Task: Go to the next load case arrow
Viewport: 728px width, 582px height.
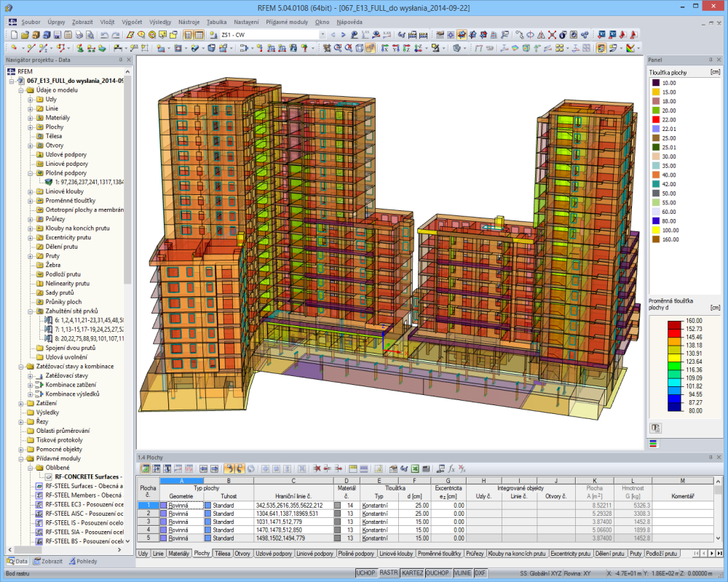Action: (343, 35)
